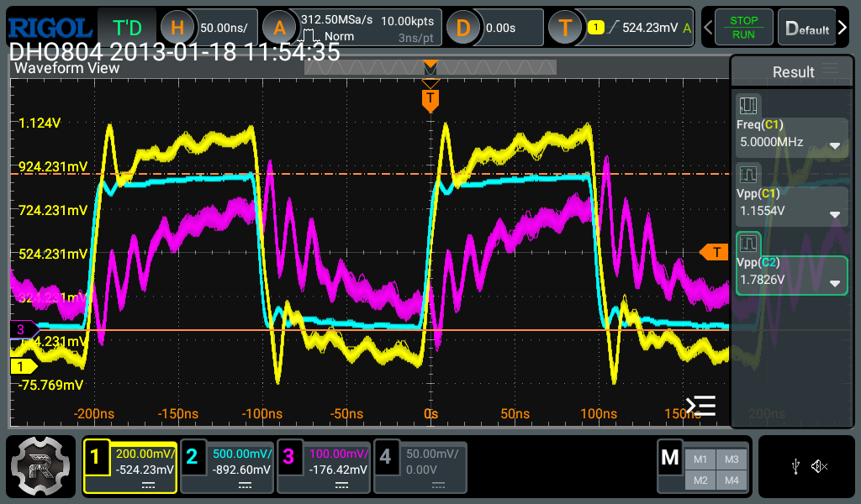Open the Result panel header menu

pyautogui.click(x=830, y=70)
